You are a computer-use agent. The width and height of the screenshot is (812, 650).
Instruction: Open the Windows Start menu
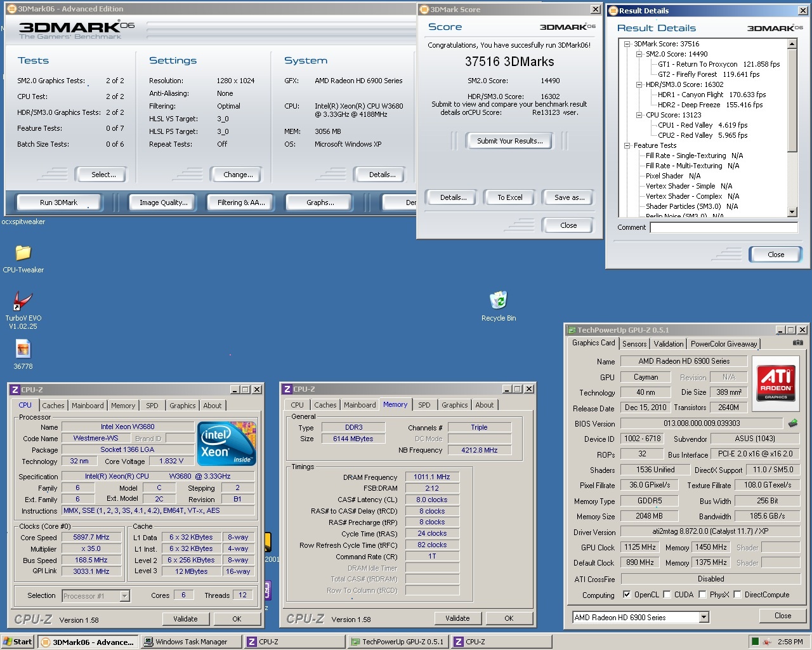(17, 642)
